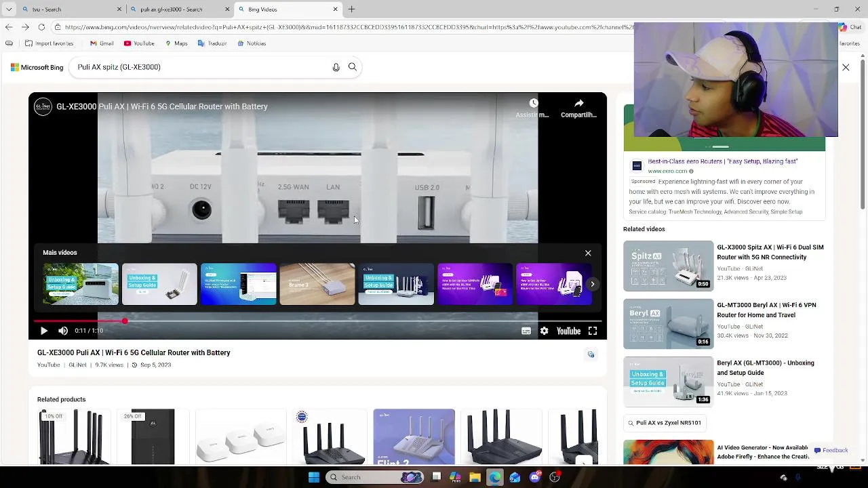The width and height of the screenshot is (868, 488).
Task: Click the Windows taskbar Search box
Action: (x=375, y=477)
